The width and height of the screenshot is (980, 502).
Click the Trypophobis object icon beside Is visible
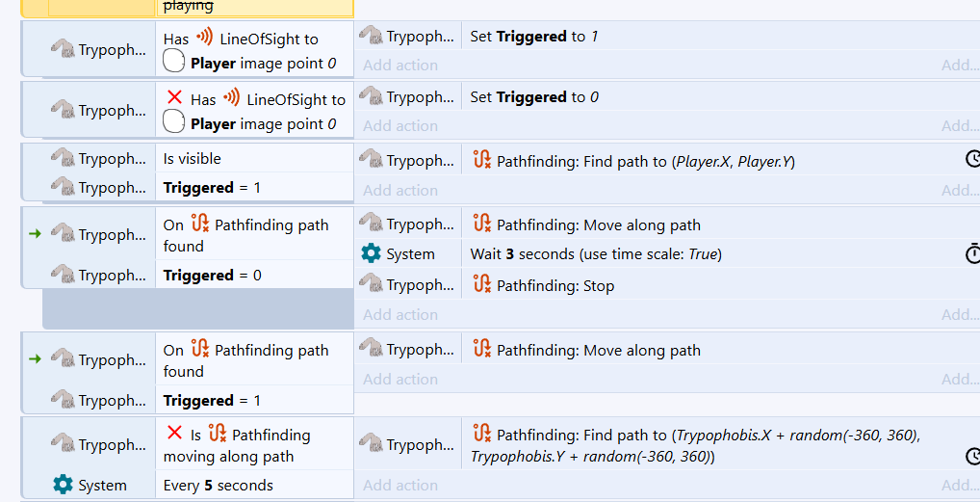[x=63, y=158]
